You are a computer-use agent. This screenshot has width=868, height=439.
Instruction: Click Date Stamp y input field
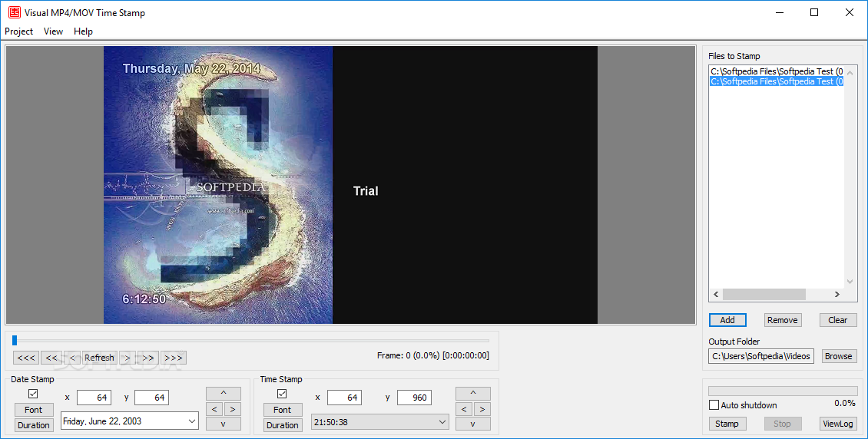pos(151,398)
